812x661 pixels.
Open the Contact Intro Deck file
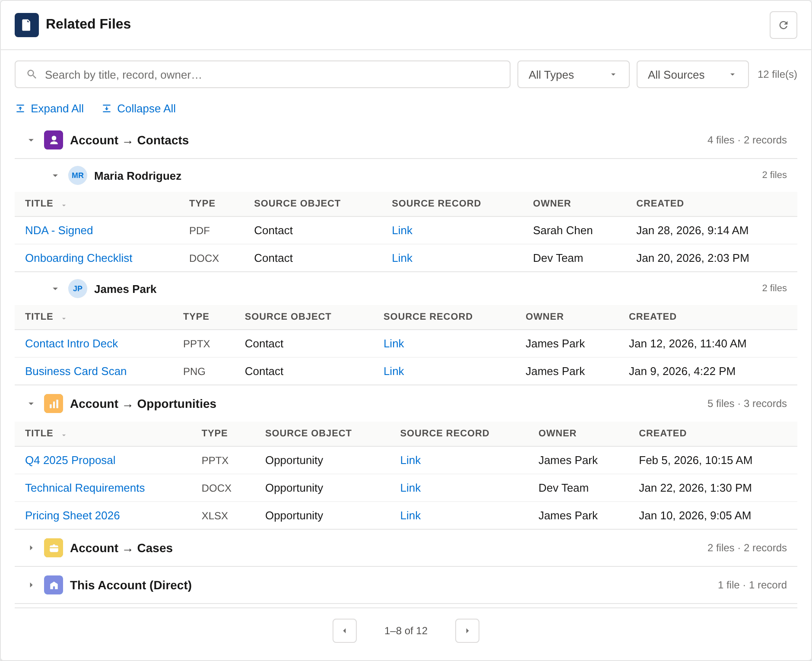click(71, 343)
